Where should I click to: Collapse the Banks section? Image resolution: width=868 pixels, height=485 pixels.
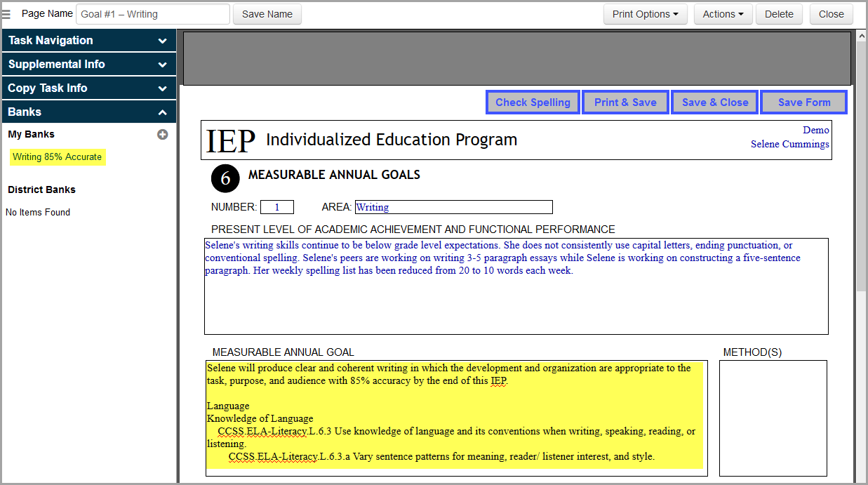(x=88, y=112)
